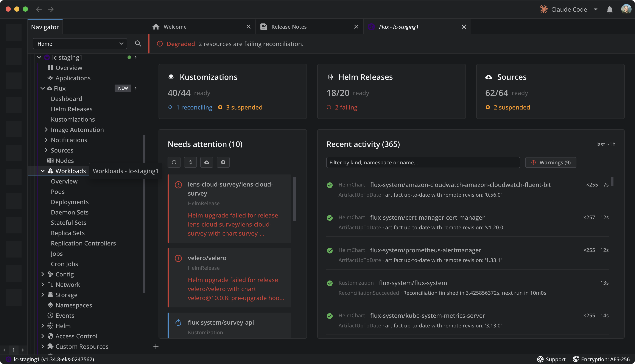Expand the Helm section

point(43,325)
